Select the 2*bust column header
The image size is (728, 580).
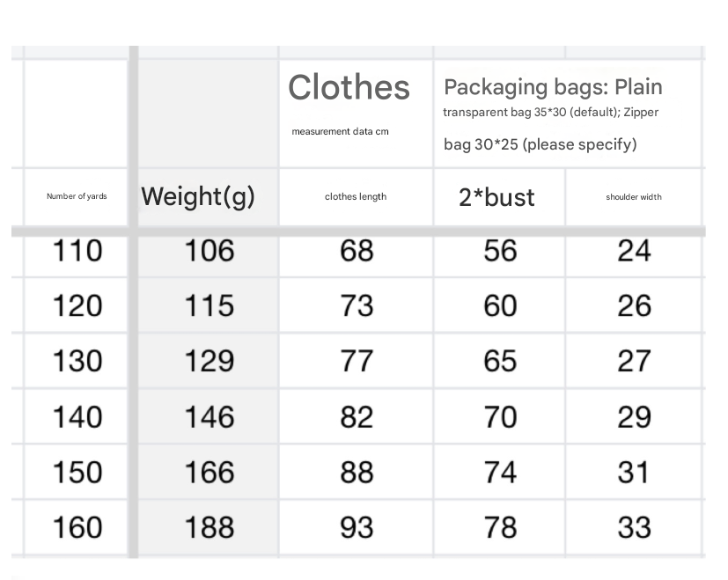tap(497, 196)
